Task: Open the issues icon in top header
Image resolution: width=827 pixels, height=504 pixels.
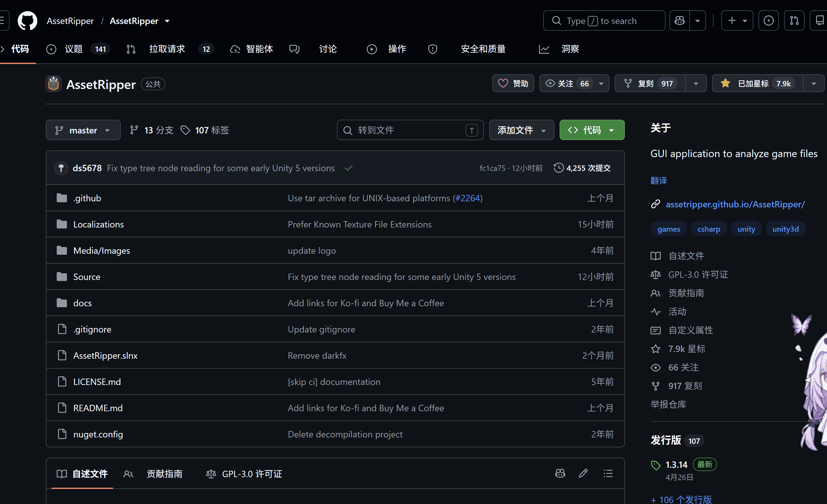Action: pos(769,21)
